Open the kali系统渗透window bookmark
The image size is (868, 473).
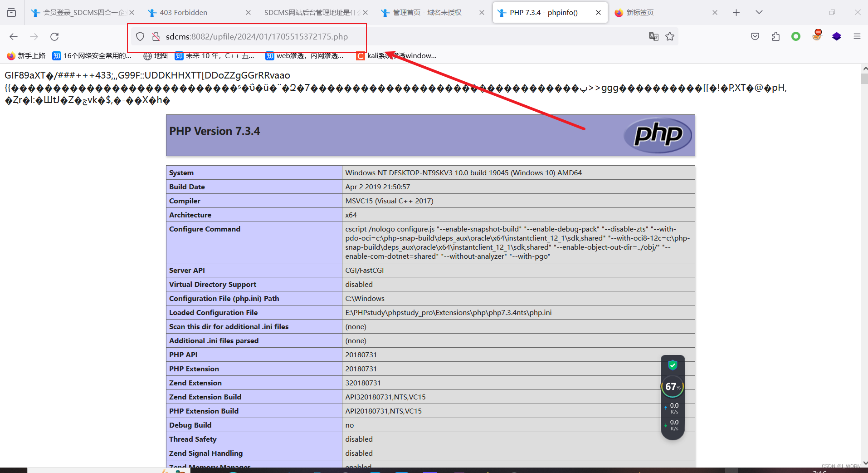click(396, 56)
